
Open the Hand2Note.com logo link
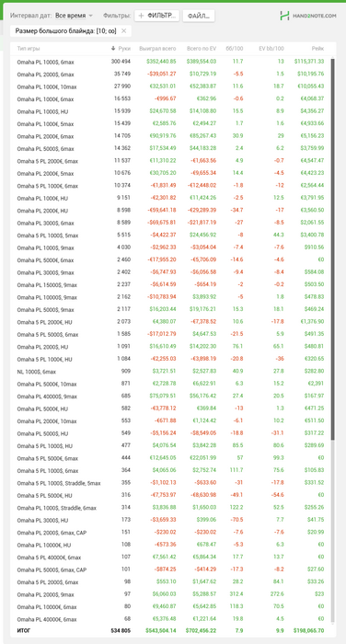coord(307,16)
